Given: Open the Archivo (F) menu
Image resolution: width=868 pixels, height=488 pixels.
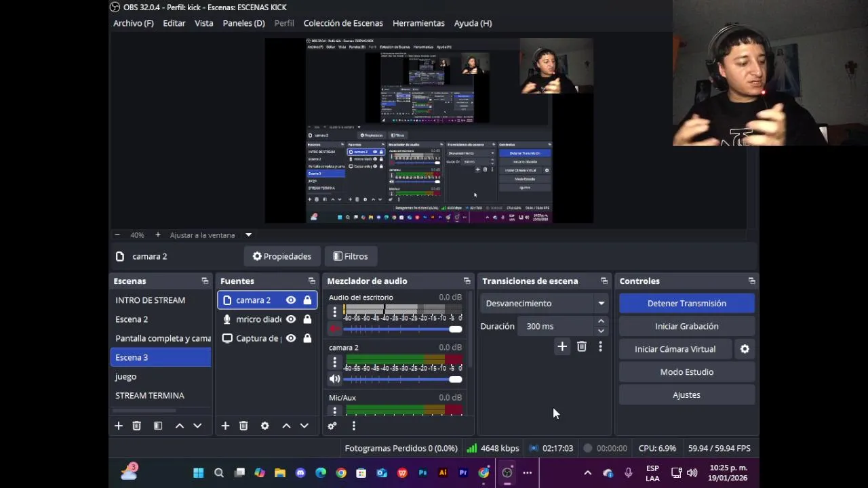Looking at the screenshot, I should click(134, 23).
